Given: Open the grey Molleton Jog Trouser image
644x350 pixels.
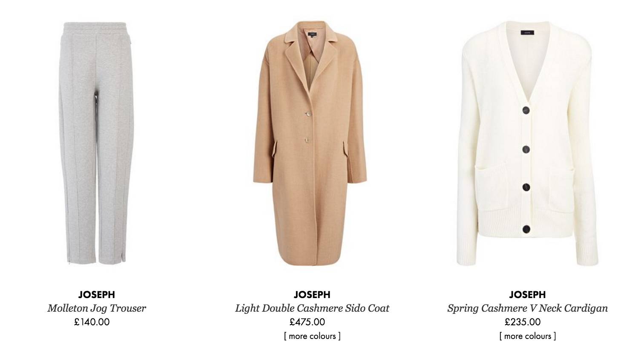Looking at the screenshot, I should point(97,143).
